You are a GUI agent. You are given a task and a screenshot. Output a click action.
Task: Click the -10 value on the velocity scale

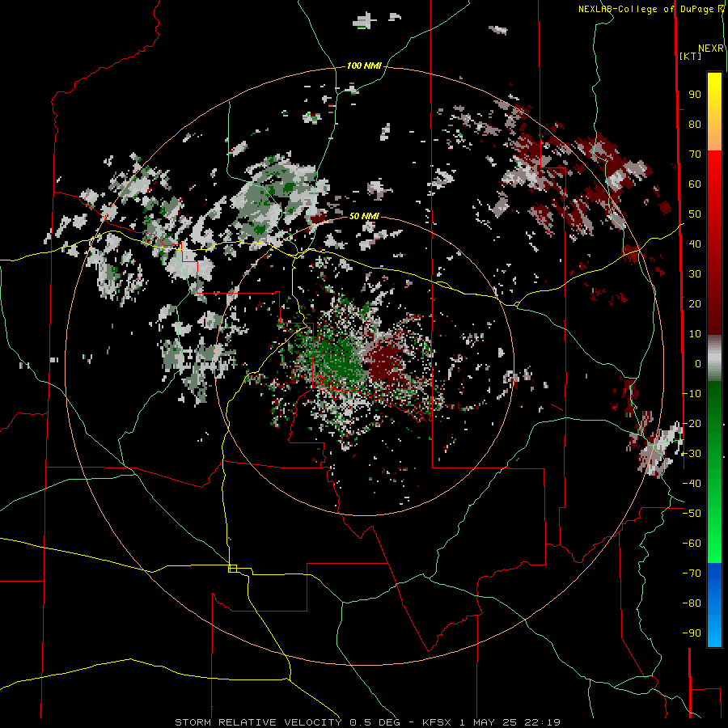[692, 394]
